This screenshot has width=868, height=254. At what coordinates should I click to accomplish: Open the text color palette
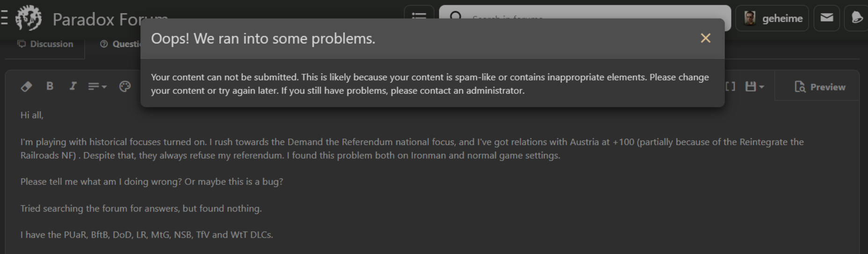pyautogui.click(x=125, y=86)
